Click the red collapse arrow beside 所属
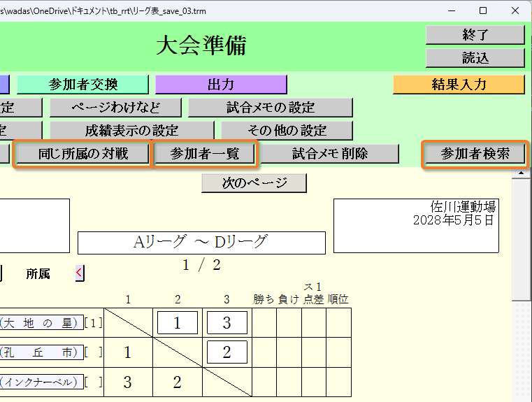This screenshot has width=532, height=402. (x=80, y=273)
